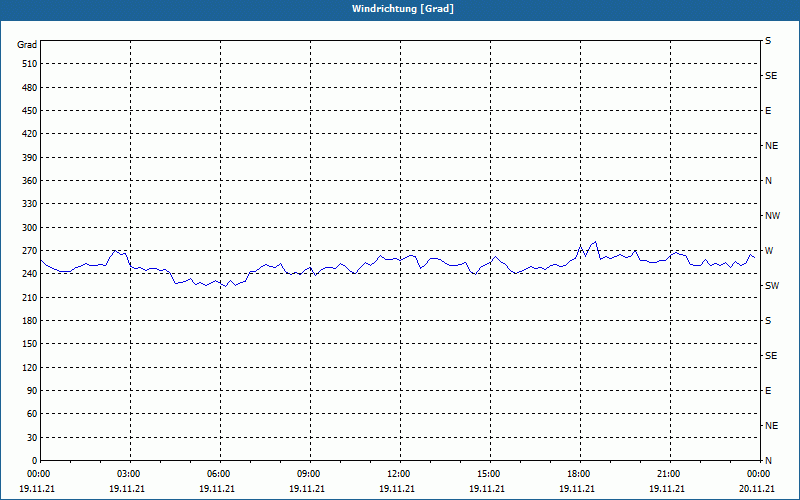
Task: Select the 30 degree axis value
Action: coord(32,437)
